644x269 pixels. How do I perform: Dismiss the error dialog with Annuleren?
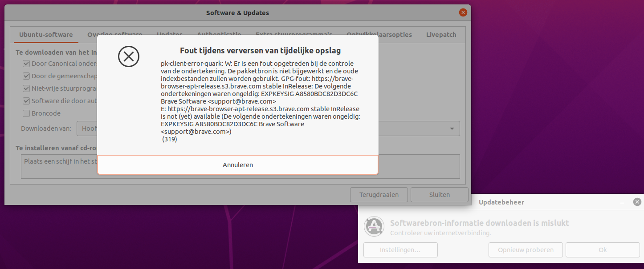238,165
